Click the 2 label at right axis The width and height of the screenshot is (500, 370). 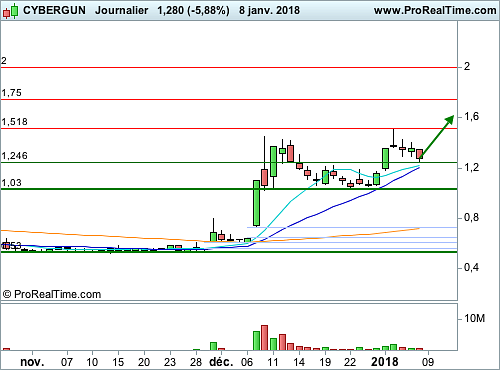point(467,66)
